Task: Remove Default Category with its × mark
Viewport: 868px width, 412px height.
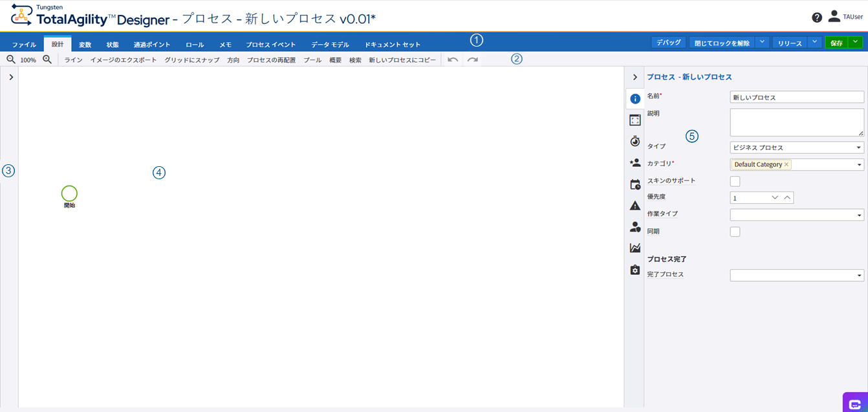Action: (x=786, y=164)
